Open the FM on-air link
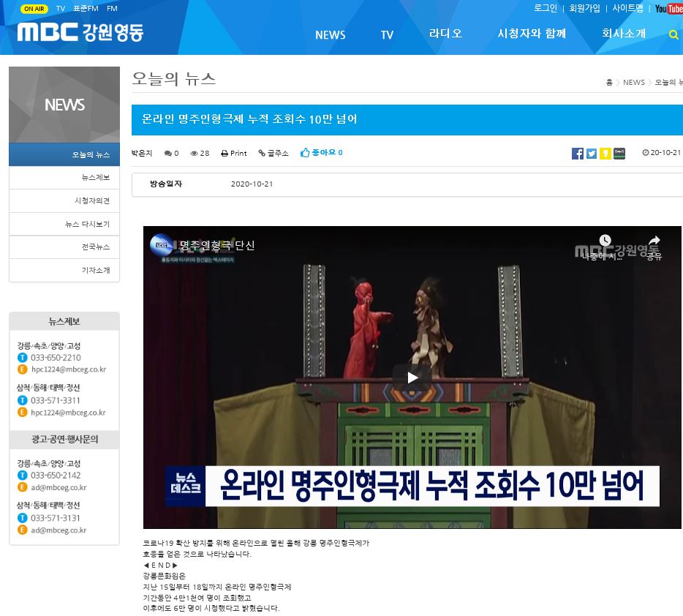 pos(112,8)
